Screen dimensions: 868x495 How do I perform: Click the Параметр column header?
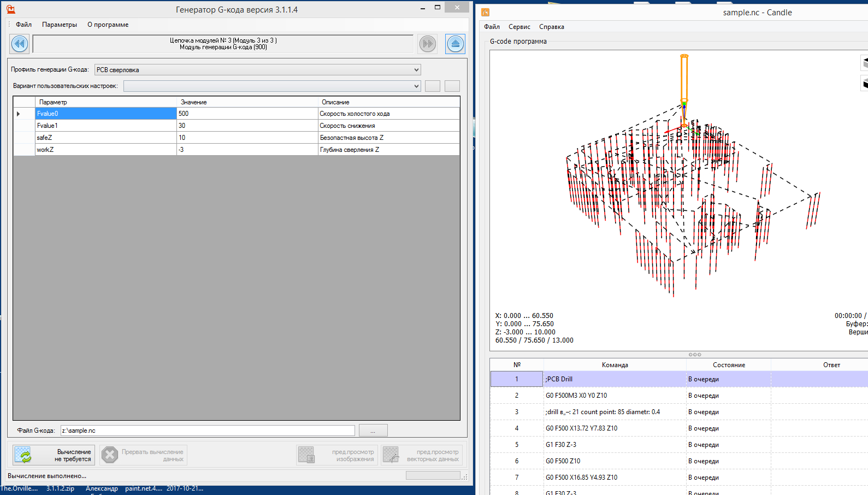tap(106, 102)
